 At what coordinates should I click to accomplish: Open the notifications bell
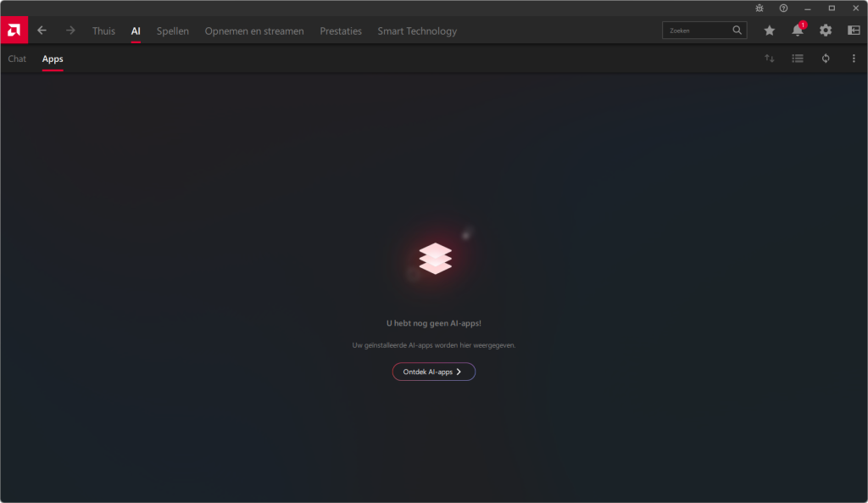(798, 31)
